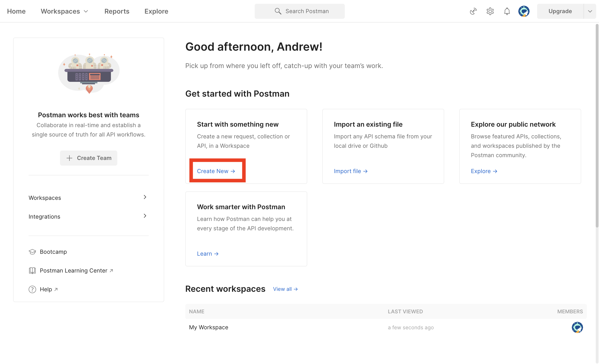The height and width of the screenshot is (364, 599).
Task: Click the Create New link
Action: 216,171
